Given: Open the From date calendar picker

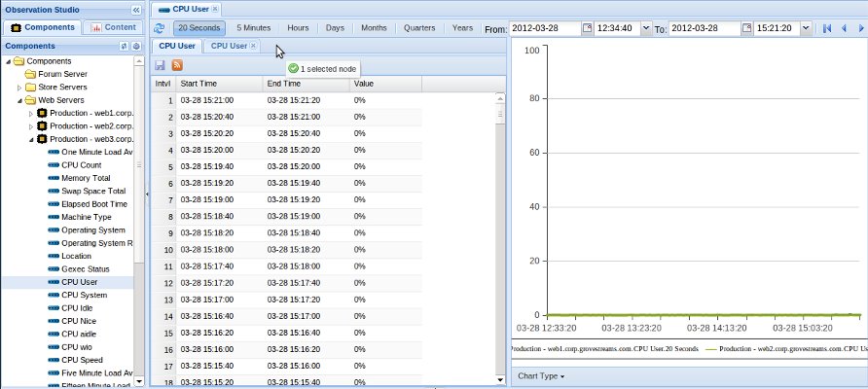Looking at the screenshot, I should [x=586, y=28].
